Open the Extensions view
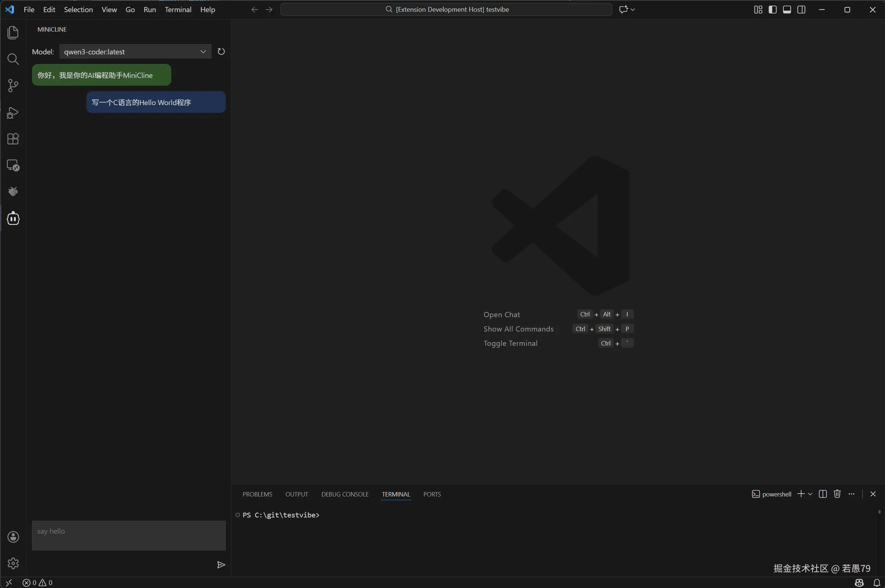This screenshot has height=588, width=885. click(x=13, y=139)
